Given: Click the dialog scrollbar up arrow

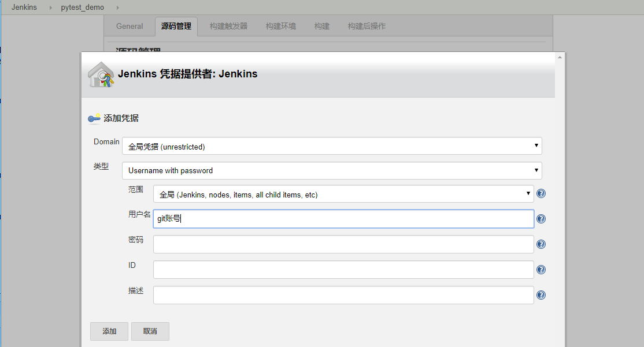Looking at the screenshot, I should point(560,57).
